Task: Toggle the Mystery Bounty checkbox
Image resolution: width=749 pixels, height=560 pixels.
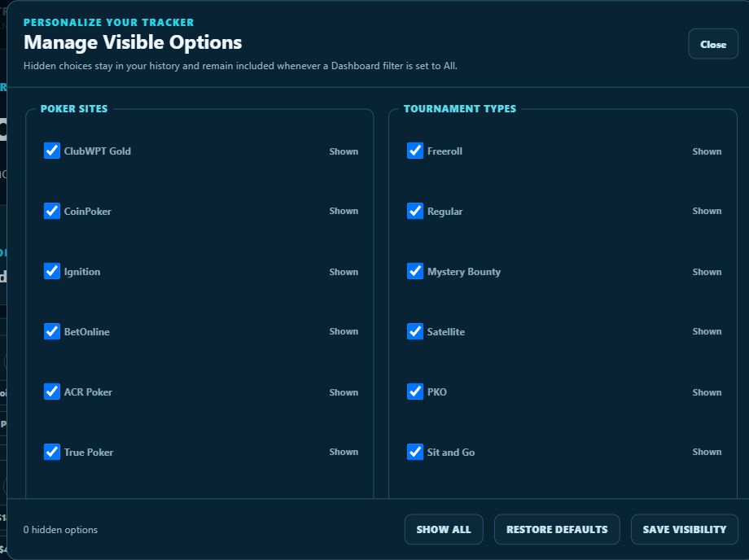Action: click(x=415, y=271)
